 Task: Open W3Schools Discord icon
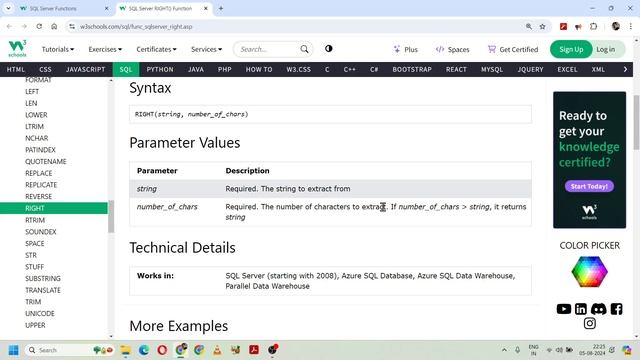pos(598,309)
